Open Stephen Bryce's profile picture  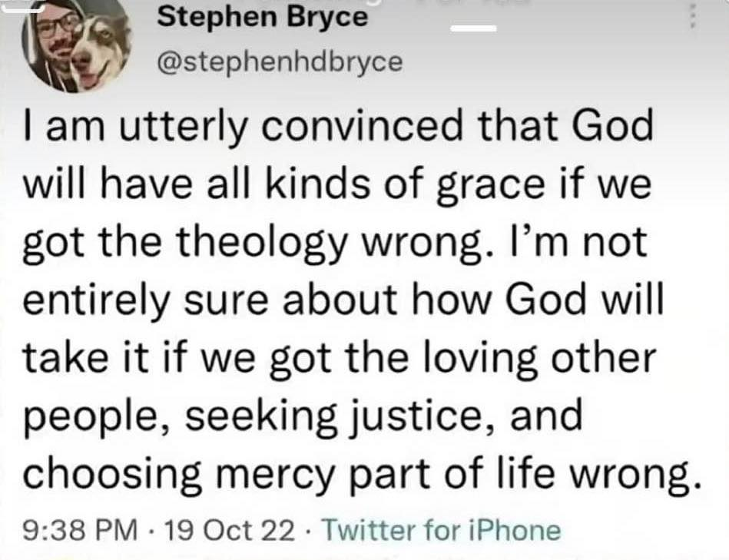77,45
